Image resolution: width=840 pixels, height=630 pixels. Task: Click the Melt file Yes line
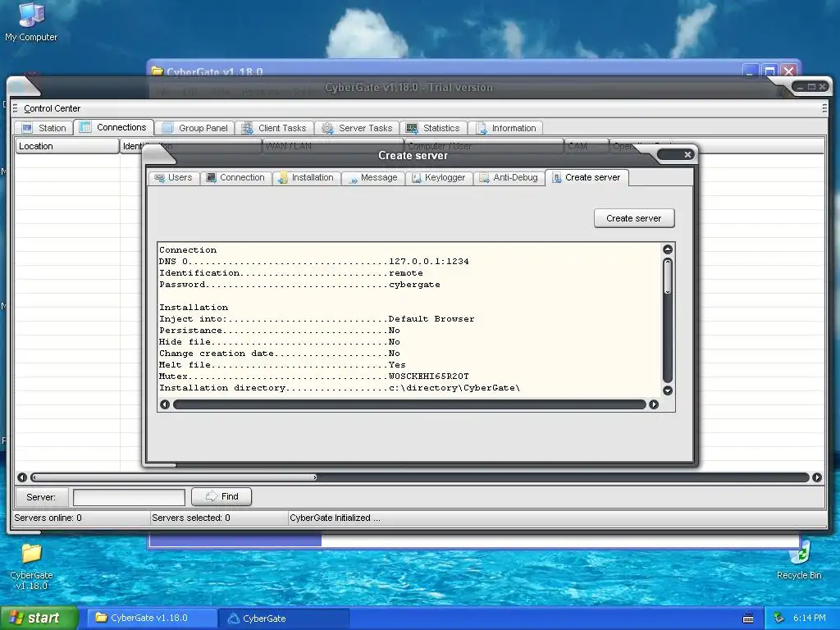pyautogui.click(x=282, y=365)
